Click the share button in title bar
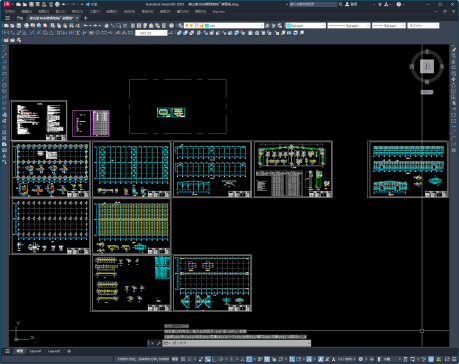Image resolution: width=459 pixels, height=364 pixels. pyautogui.click(x=91, y=4)
